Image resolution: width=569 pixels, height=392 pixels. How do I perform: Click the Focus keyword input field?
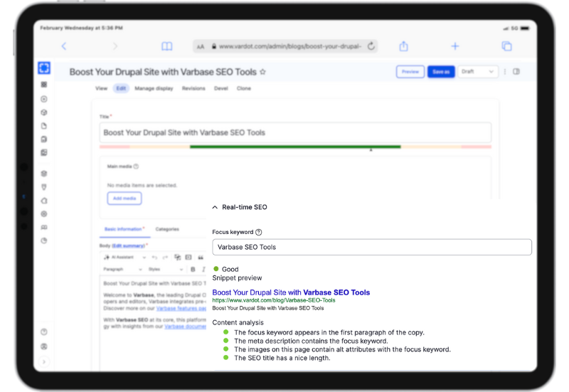372,247
